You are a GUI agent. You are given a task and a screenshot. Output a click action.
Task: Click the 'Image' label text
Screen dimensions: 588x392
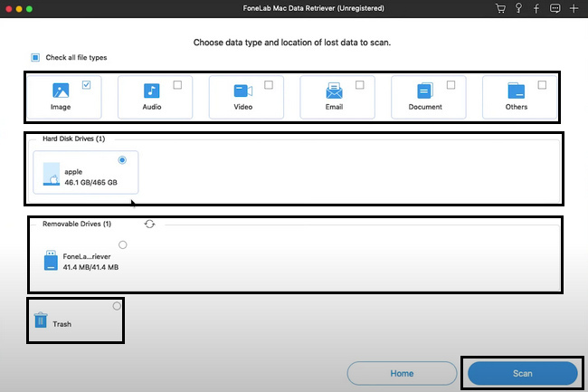click(x=61, y=107)
